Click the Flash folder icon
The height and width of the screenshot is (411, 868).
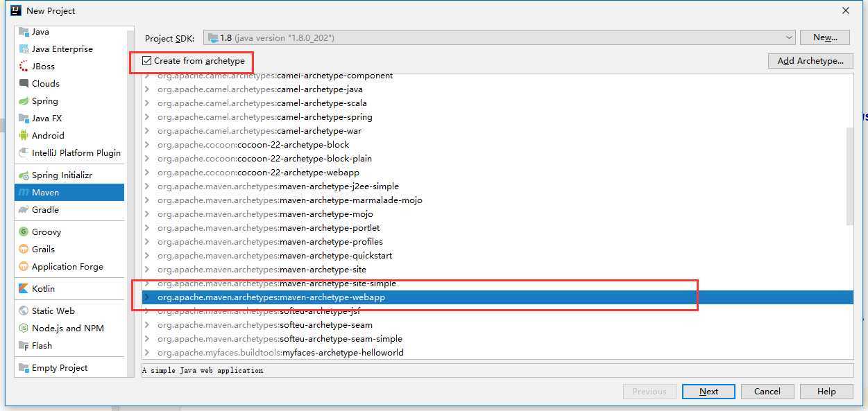click(x=24, y=346)
